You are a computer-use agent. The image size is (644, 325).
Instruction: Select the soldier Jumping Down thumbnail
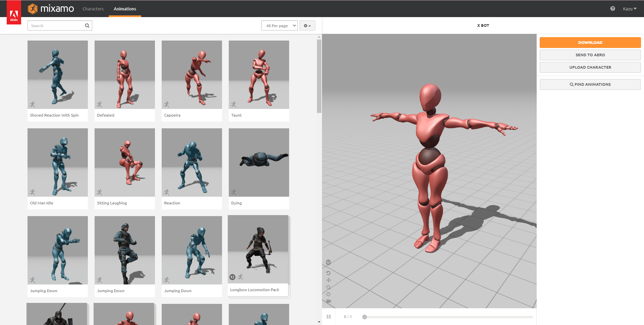125,250
